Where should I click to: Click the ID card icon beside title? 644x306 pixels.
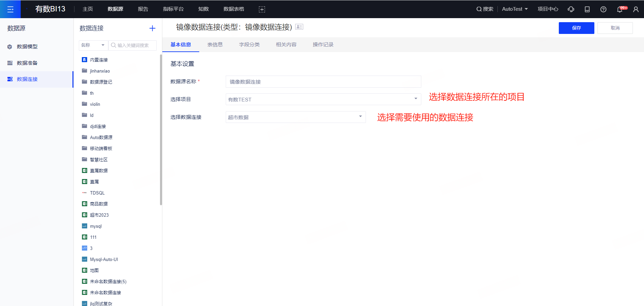click(x=299, y=27)
